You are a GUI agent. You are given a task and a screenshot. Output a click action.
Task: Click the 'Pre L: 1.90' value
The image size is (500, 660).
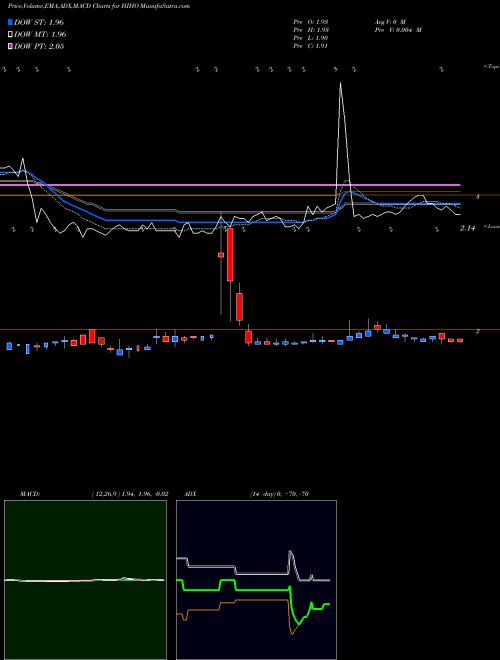[311, 38]
